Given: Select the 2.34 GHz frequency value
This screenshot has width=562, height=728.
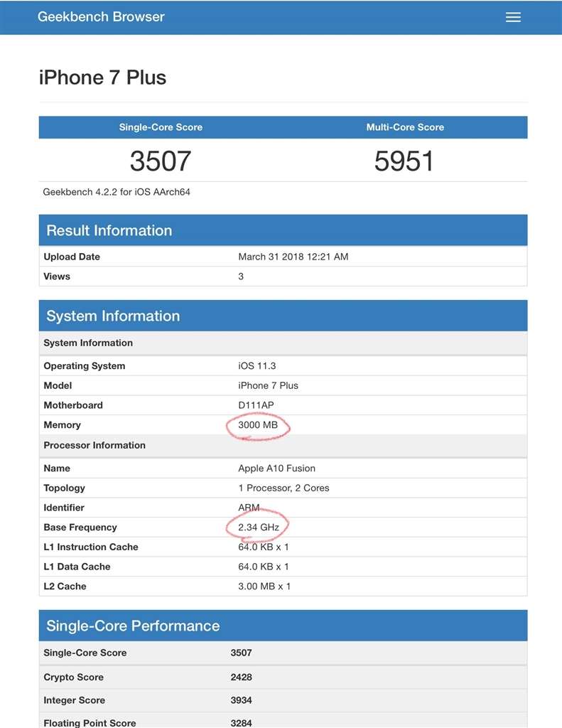Looking at the screenshot, I should [x=259, y=528].
